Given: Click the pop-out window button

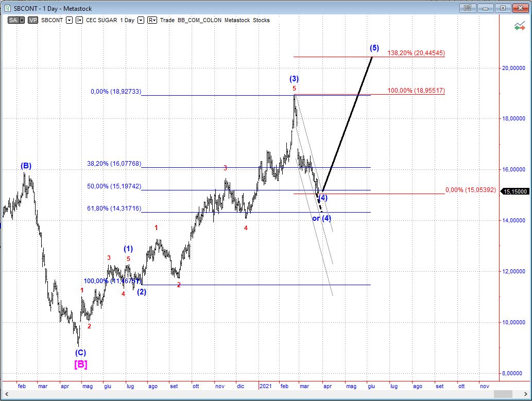Looking at the screenshot, I should pyautogui.click(x=468, y=8).
